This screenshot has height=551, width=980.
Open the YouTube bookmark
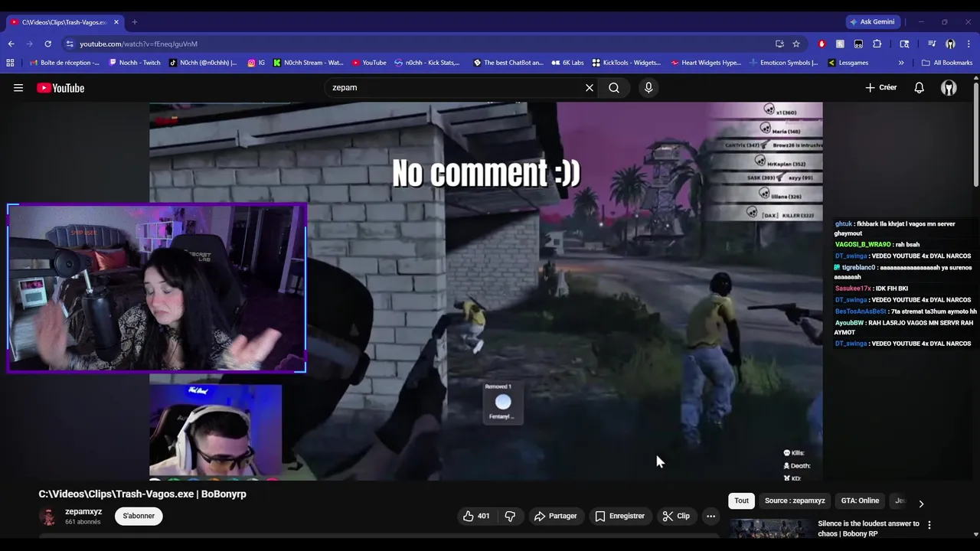[x=369, y=63]
